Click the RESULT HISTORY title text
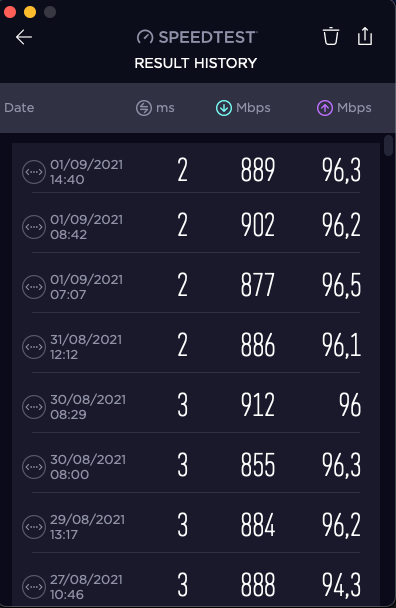 (x=196, y=63)
